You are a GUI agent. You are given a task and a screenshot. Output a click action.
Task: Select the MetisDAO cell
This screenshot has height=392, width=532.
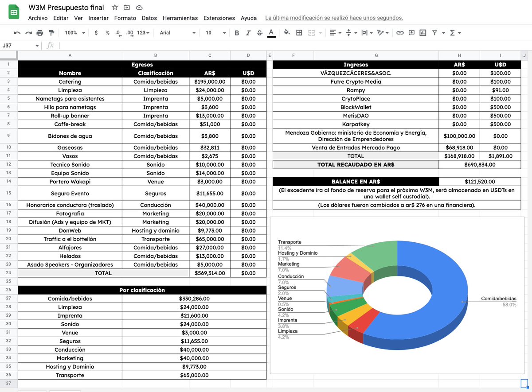coord(356,116)
